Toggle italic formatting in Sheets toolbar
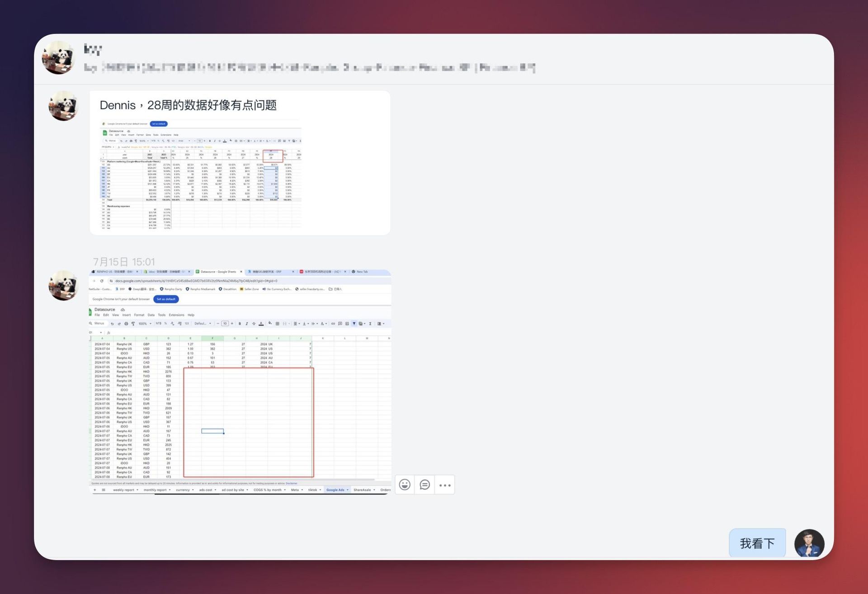868x594 pixels. coord(247,324)
